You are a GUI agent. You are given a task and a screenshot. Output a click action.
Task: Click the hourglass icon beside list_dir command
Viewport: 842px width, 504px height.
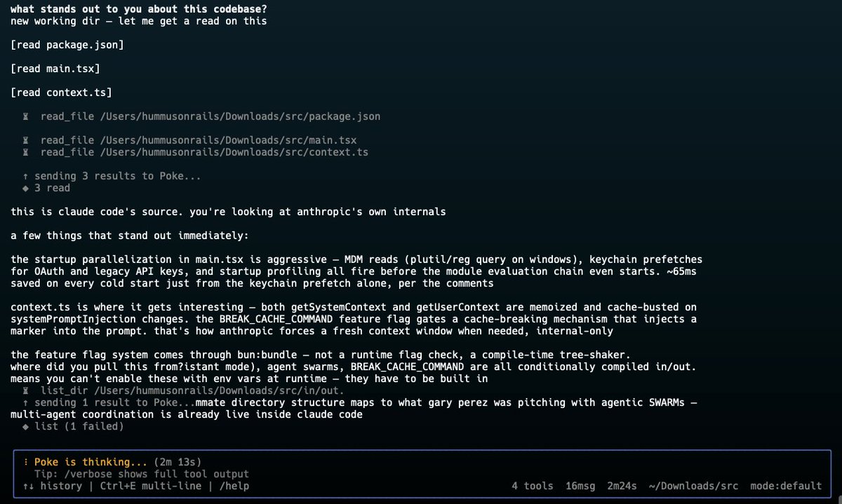point(26,390)
